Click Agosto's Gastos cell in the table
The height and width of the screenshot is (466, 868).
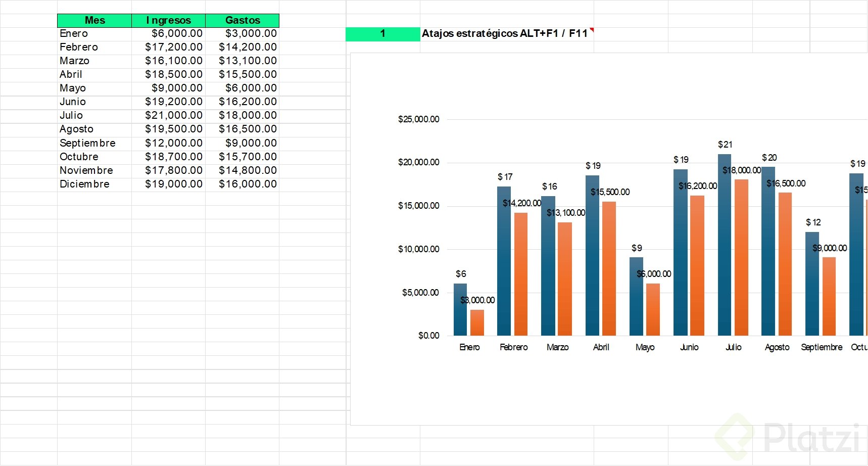click(243, 129)
